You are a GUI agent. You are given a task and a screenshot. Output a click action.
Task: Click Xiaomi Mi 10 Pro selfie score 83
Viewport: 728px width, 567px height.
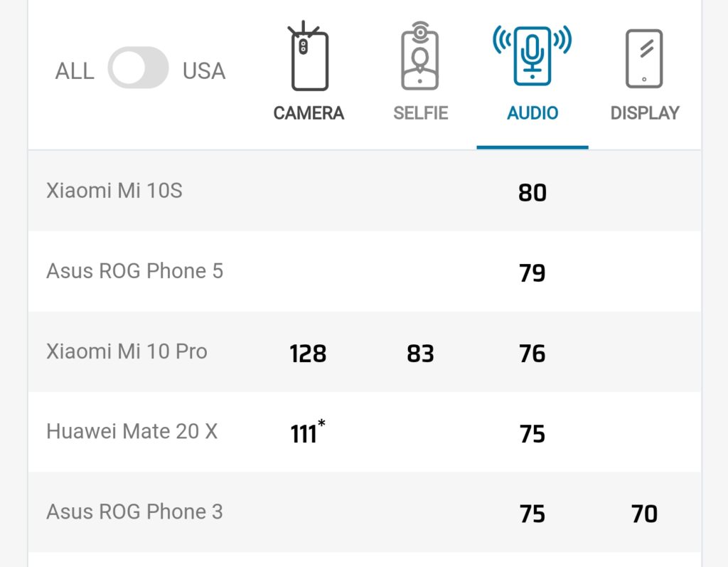tap(420, 354)
